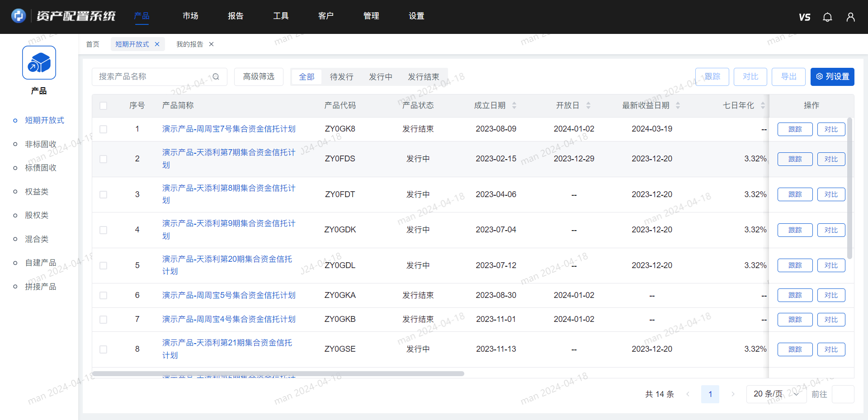Screen dimensions: 868x420
Task: Check the row 1 周周宝7号 checkbox
Action: (104, 129)
